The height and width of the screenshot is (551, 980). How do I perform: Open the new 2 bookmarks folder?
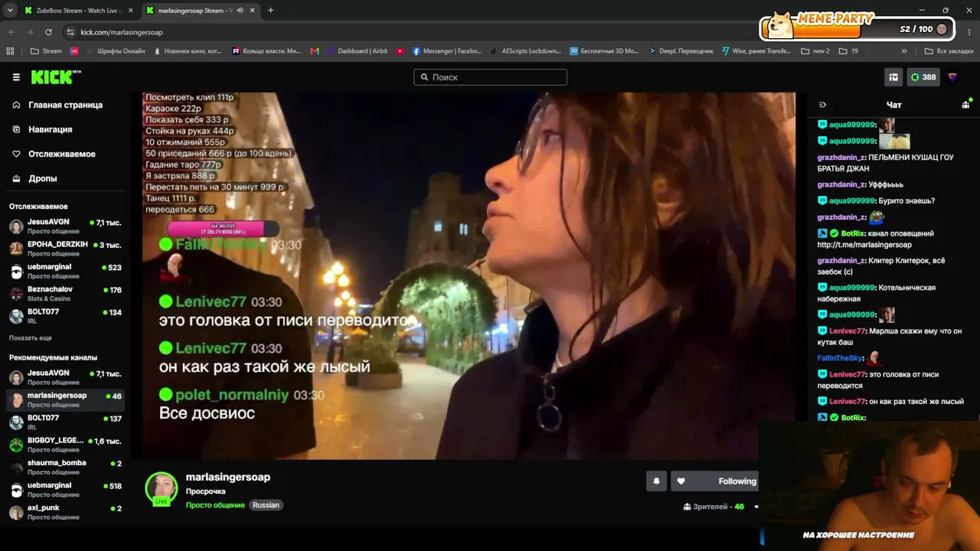point(815,51)
